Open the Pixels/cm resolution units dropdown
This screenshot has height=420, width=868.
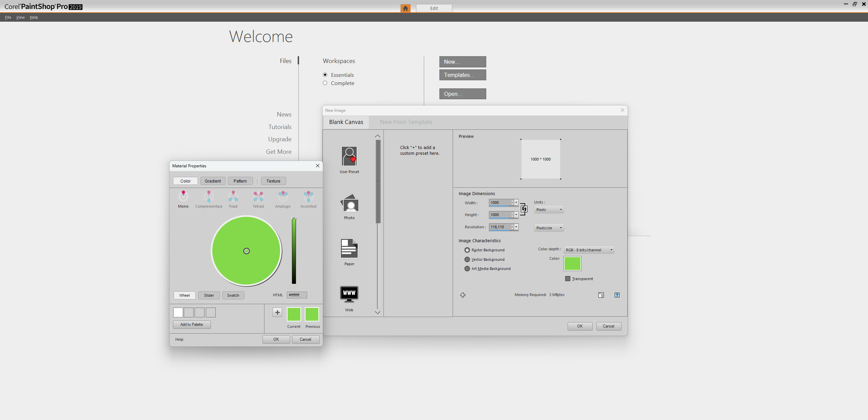pos(549,228)
